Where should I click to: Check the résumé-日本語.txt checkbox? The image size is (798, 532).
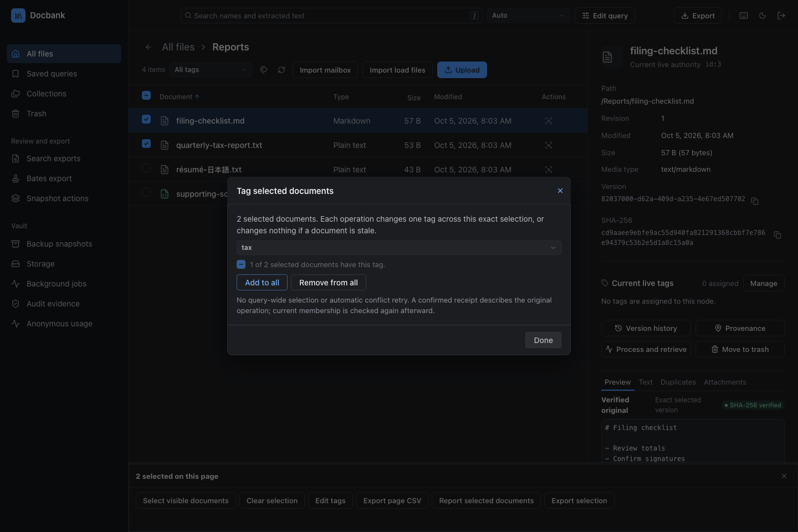(146, 168)
